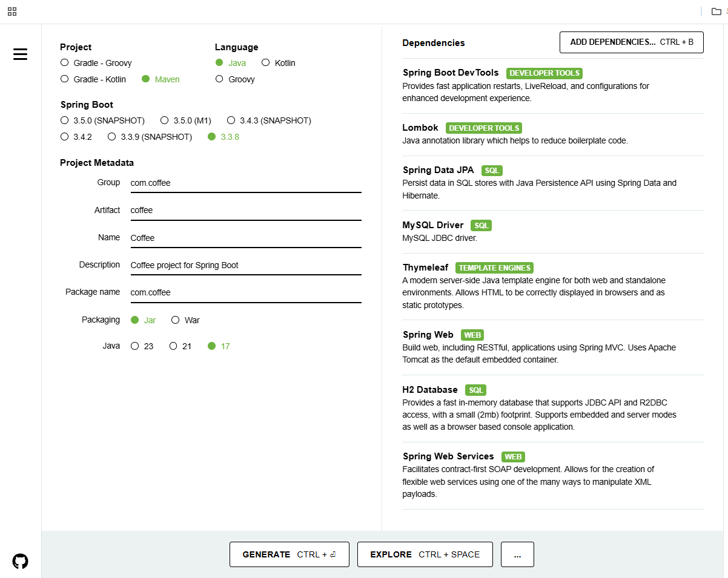Click ADD DEPENDENCIES button
The height and width of the screenshot is (578, 728).
pos(632,42)
